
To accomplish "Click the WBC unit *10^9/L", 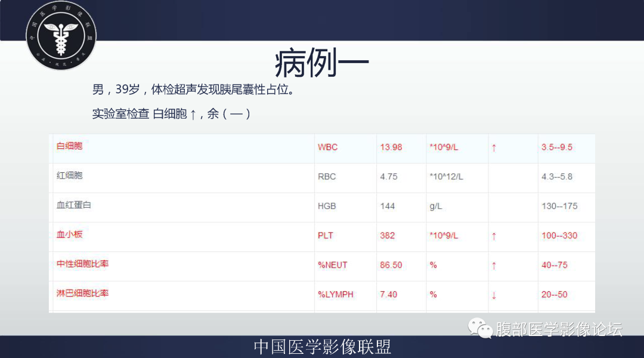I will tap(444, 147).
